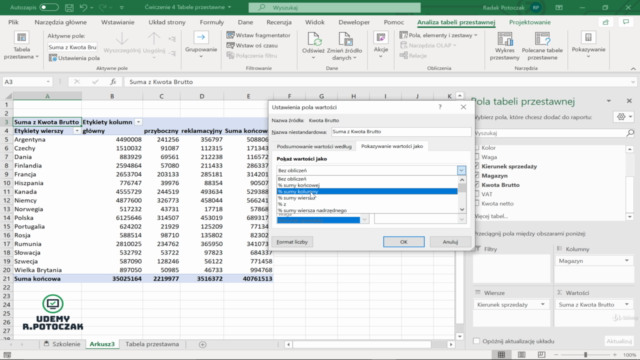The height and width of the screenshot is (360, 640).
Task: Click the Nazwa niestandardowa input field
Action: coord(401,132)
